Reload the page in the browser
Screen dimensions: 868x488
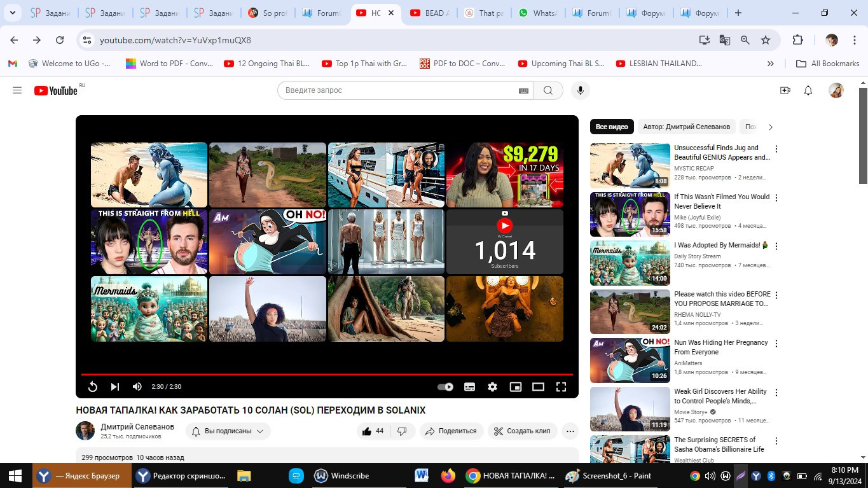pos(60,40)
